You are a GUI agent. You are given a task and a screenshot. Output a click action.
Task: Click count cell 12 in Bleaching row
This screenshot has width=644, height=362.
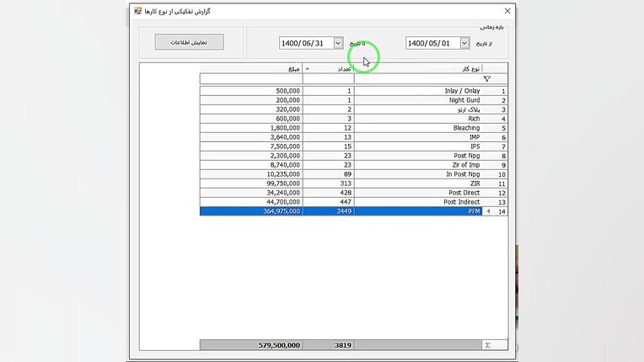point(328,128)
